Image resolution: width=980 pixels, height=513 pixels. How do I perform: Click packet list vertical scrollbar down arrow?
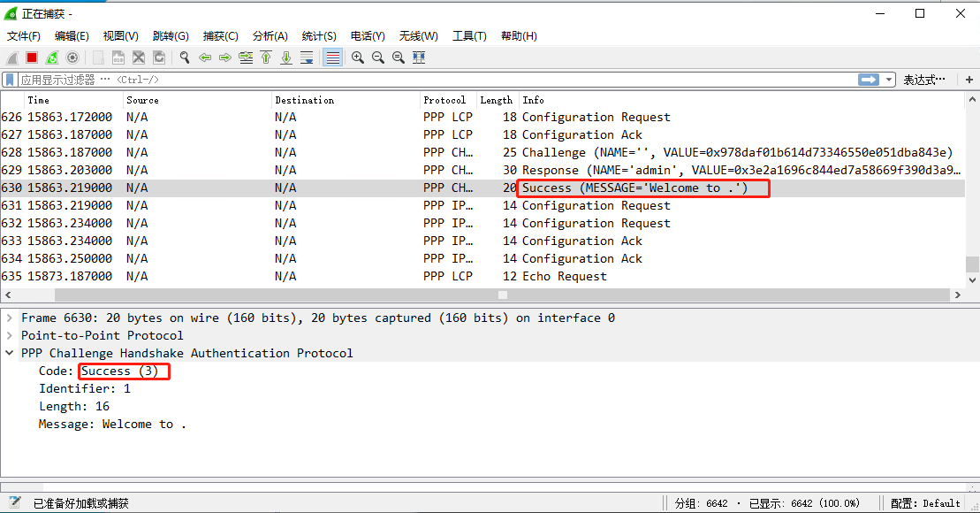pos(972,280)
